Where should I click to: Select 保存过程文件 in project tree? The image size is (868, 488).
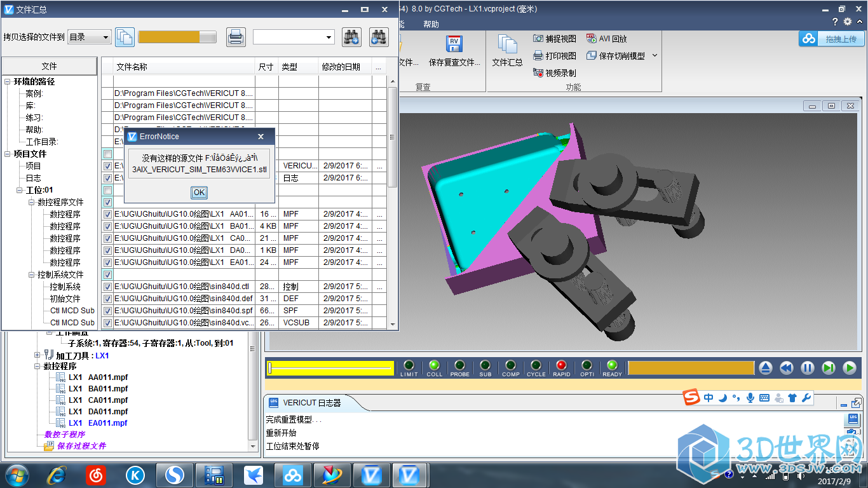81,446
